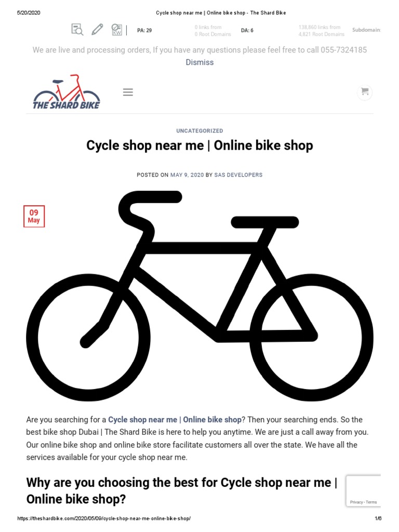
Task: Click the reCAPTCHA Privacy - Terms badge
Action: 363,491
